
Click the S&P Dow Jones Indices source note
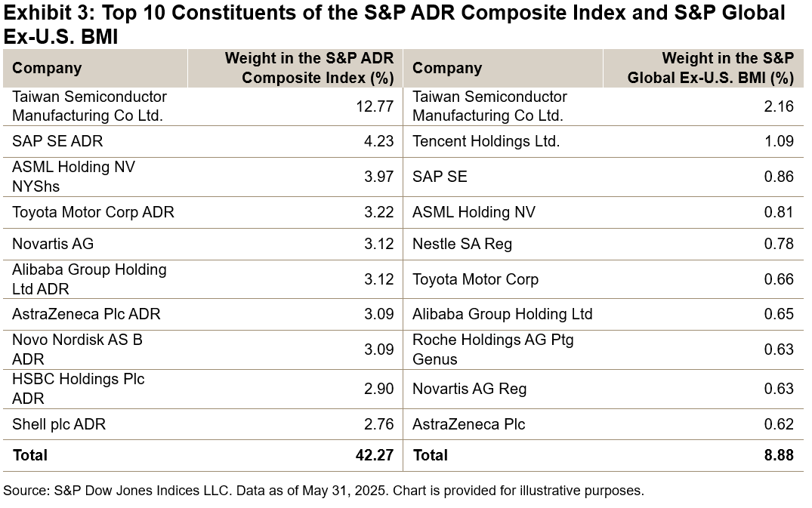(x=323, y=491)
